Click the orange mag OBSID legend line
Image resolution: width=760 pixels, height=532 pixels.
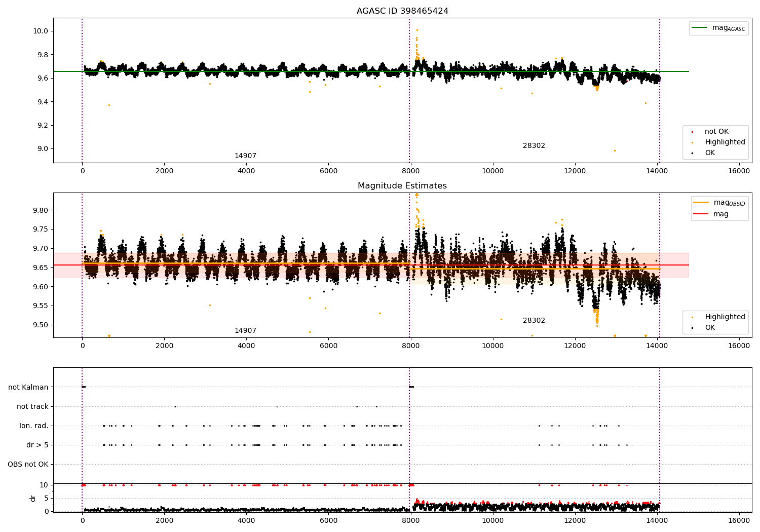pos(701,203)
